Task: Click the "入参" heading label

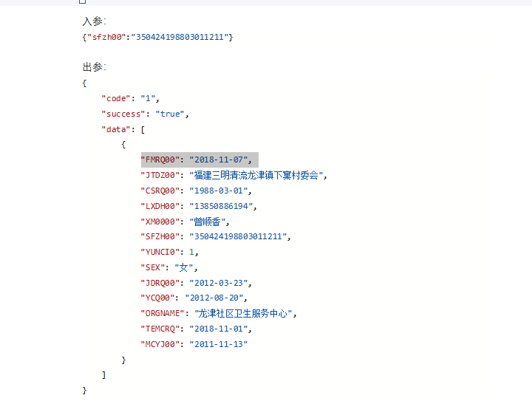Action: click(x=94, y=21)
